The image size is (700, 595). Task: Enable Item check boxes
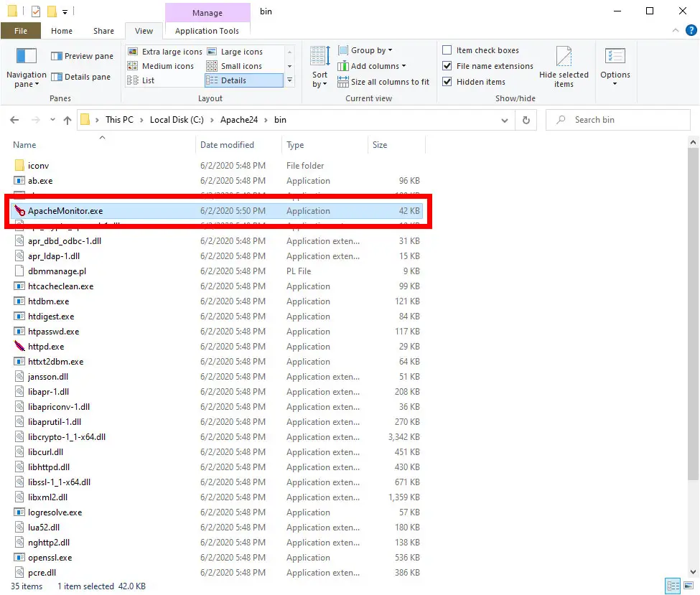coord(447,50)
